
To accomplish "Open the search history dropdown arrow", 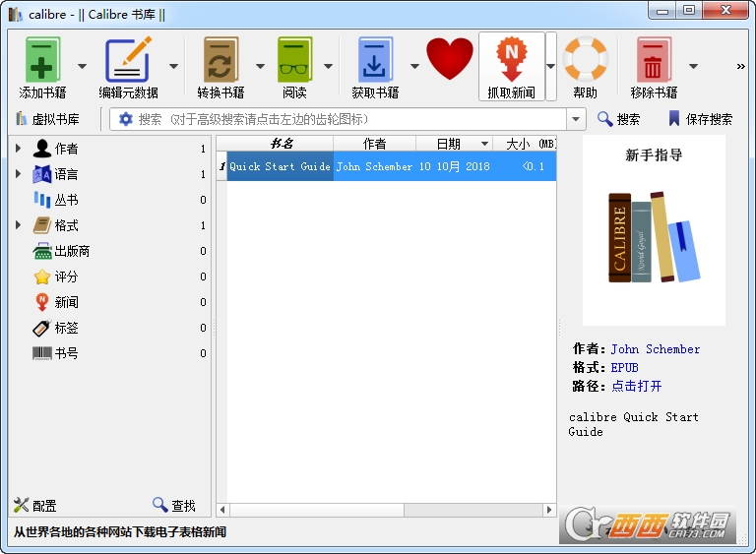I will pos(576,119).
